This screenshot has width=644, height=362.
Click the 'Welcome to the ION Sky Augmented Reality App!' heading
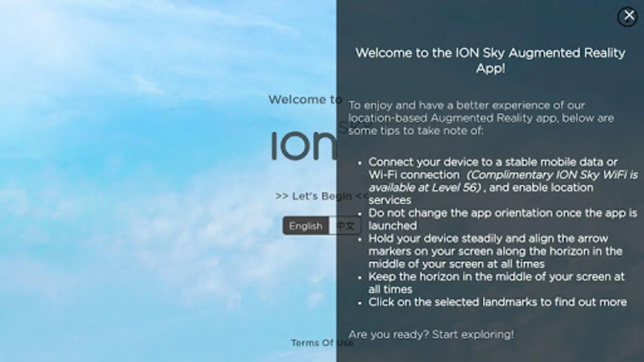pyautogui.click(x=490, y=60)
